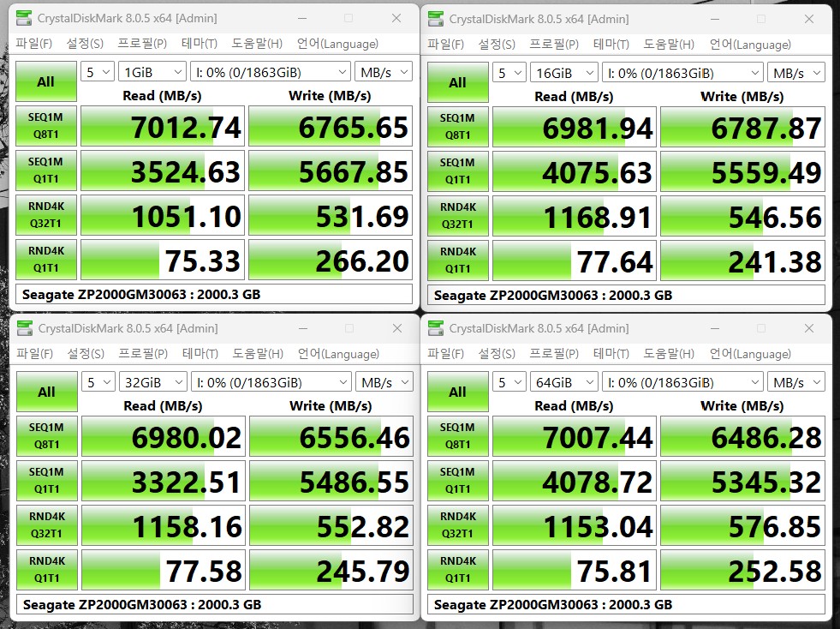The width and height of the screenshot is (840, 629).
Task: Run all tests in the 1GiB window
Action: 45,82
